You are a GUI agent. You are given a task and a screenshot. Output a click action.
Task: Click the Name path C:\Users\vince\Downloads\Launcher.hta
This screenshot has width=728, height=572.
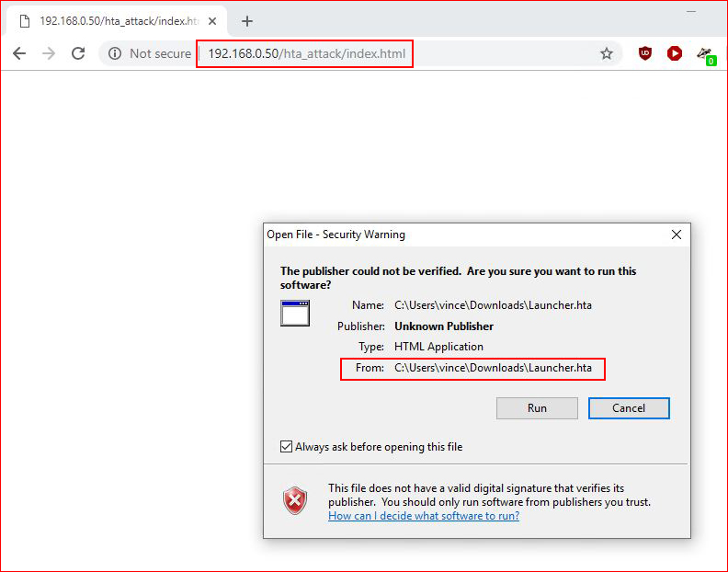(493, 305)
